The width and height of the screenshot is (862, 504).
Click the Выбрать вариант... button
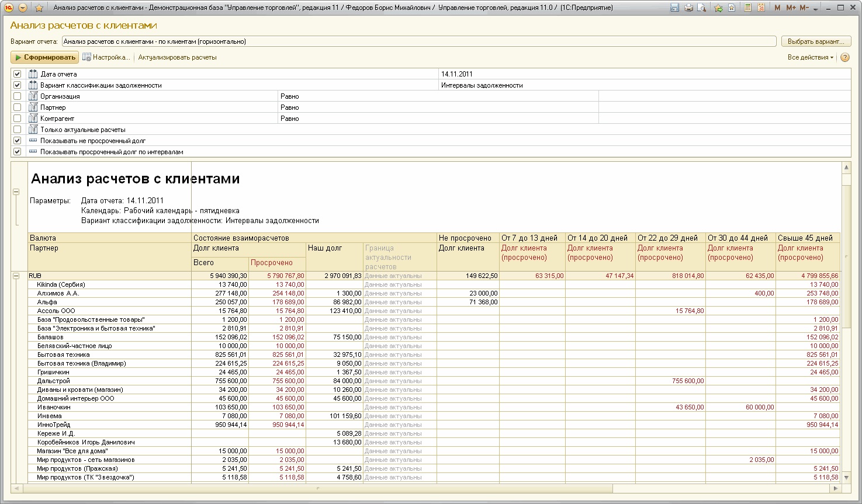tap(816, 41)
